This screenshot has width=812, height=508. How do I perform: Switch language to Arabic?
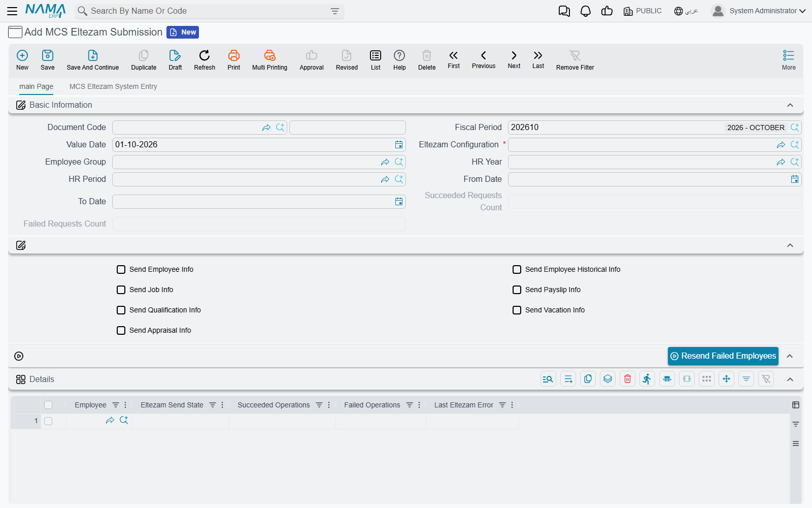[x=686, y=11]
